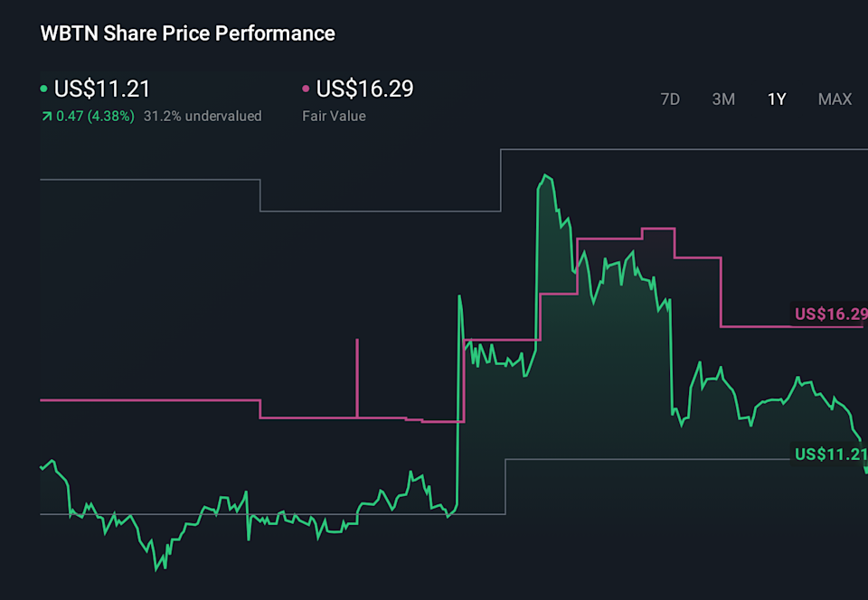868x600 pixels.
Task: Click the green price dot to highlight the price series
Action: pyautogui.click(x=43, y=89)
